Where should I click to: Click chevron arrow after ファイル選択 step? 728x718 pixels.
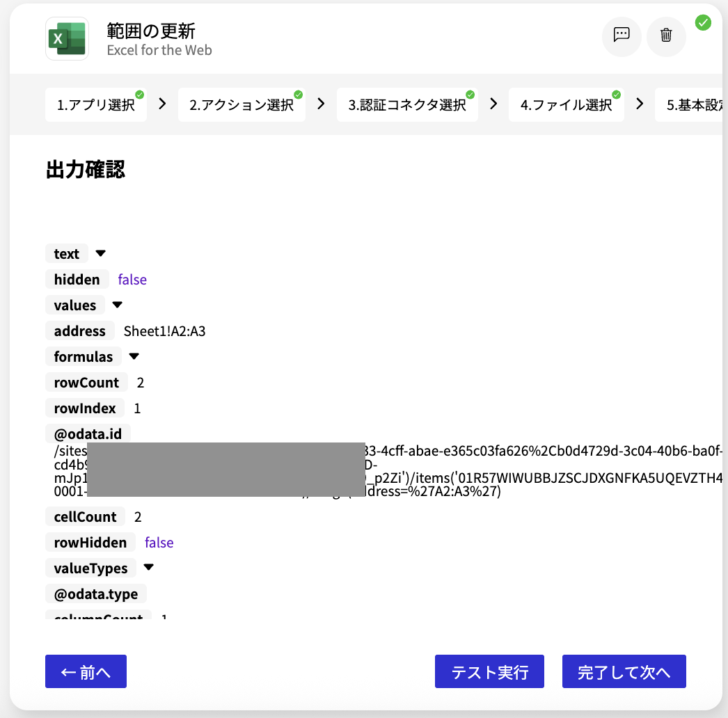point(640,104)
